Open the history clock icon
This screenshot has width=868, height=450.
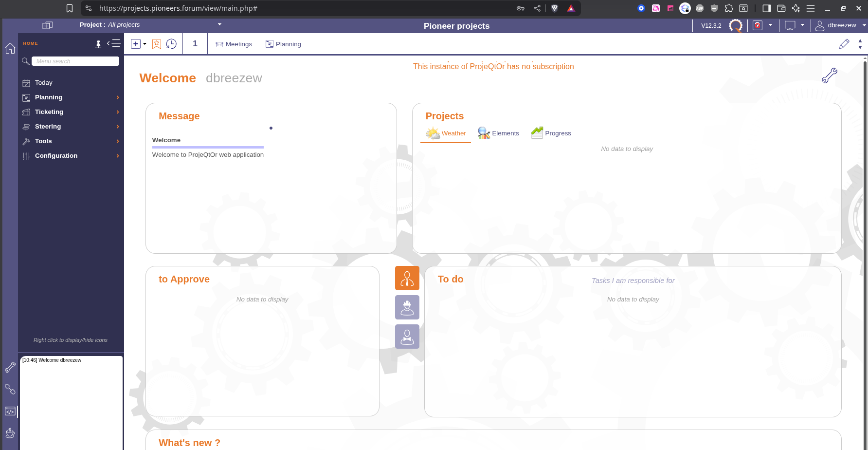pyautogui.click(x=171, y=44)
